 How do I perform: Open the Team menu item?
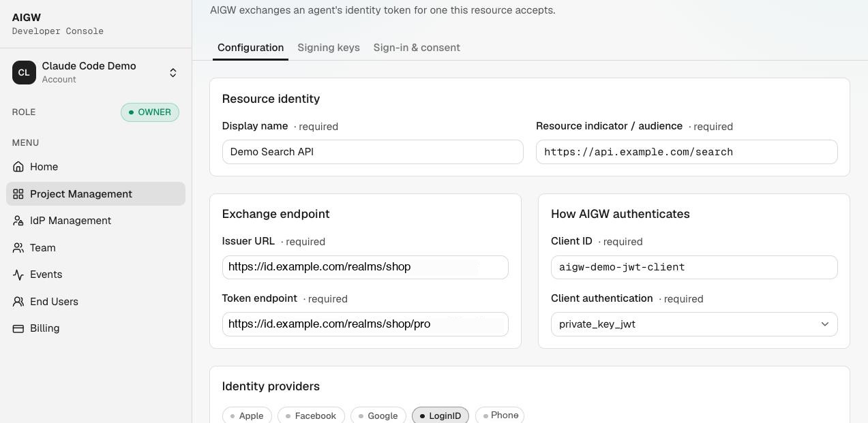[95, 248]
